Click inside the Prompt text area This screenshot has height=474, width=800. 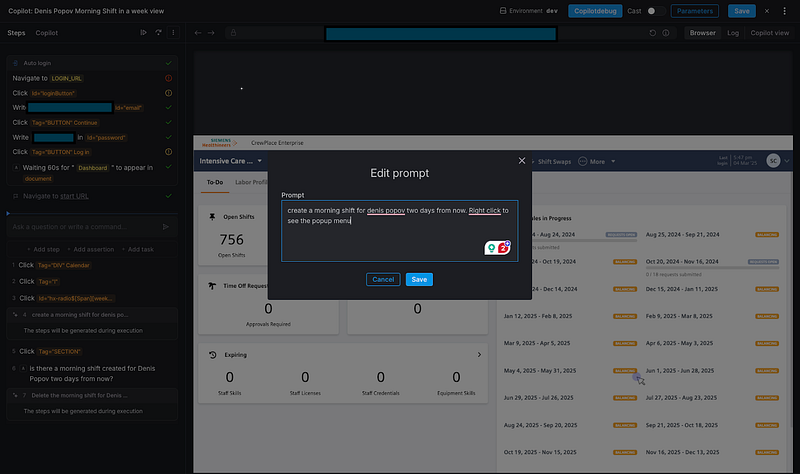click(x=399, y=231)
